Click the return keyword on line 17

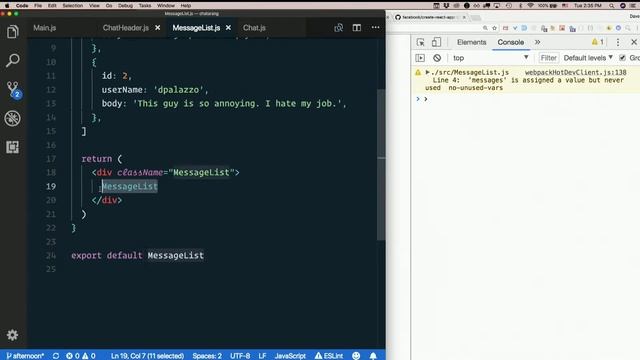(x=96, y=159)
